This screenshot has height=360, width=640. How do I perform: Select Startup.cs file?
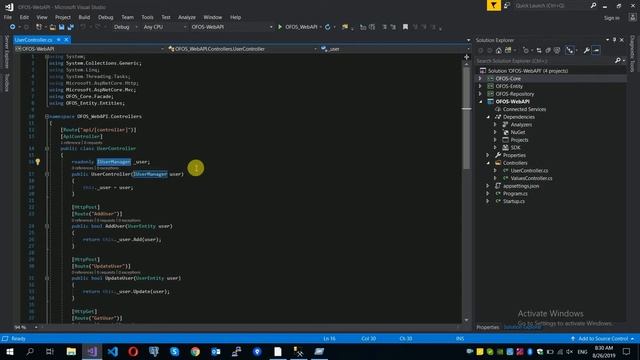(x=513, y=201)
